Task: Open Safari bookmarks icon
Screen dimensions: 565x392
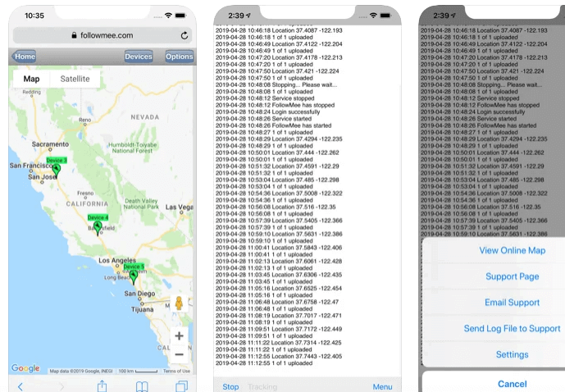Action: click(142, 386)
